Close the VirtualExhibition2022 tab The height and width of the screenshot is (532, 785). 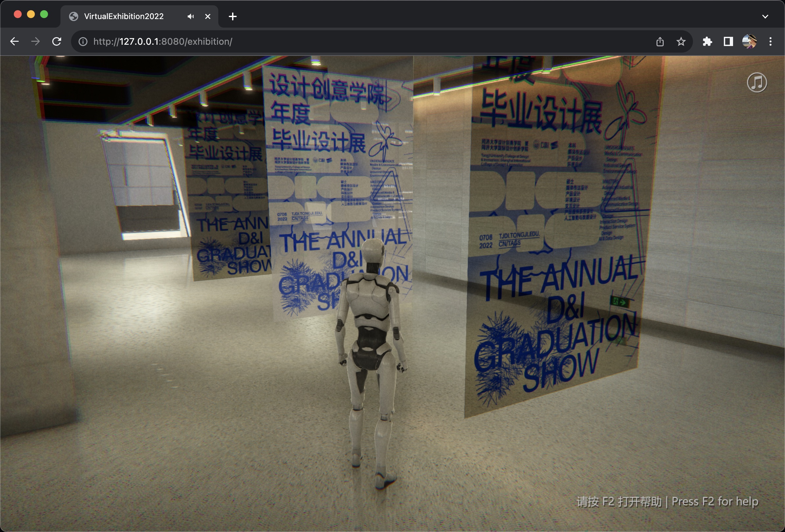point(208,16)
